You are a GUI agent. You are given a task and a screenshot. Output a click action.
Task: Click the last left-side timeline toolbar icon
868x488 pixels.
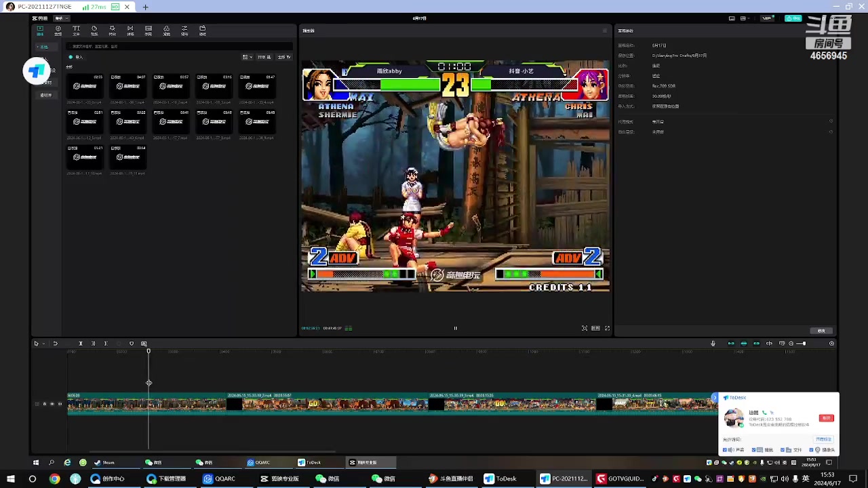tap(144, 344)
